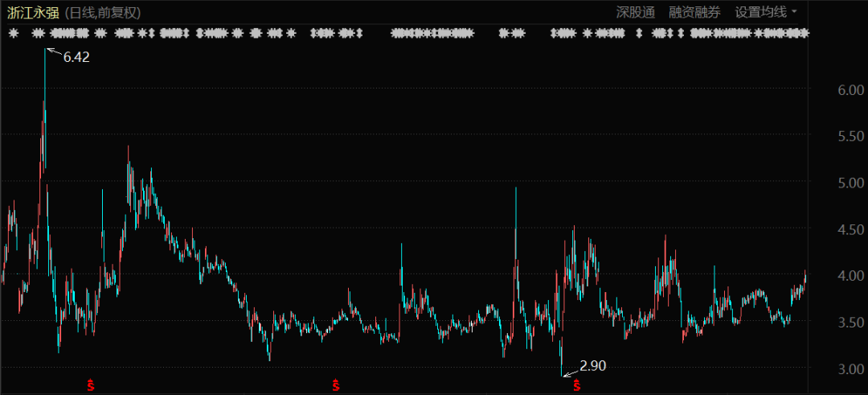
Task: Click the first star event marker at top-left
Action: click(x=14, y=33)
